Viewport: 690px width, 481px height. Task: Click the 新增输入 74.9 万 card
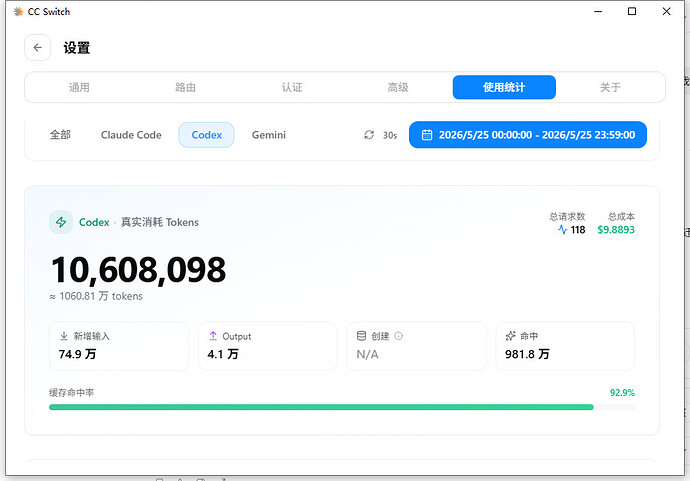click(119, 346)
